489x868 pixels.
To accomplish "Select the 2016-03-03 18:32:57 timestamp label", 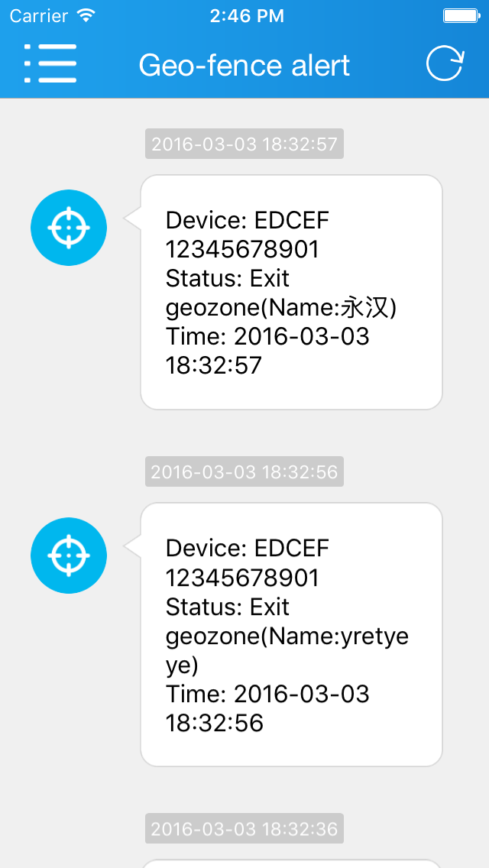I will pos(244,144).
